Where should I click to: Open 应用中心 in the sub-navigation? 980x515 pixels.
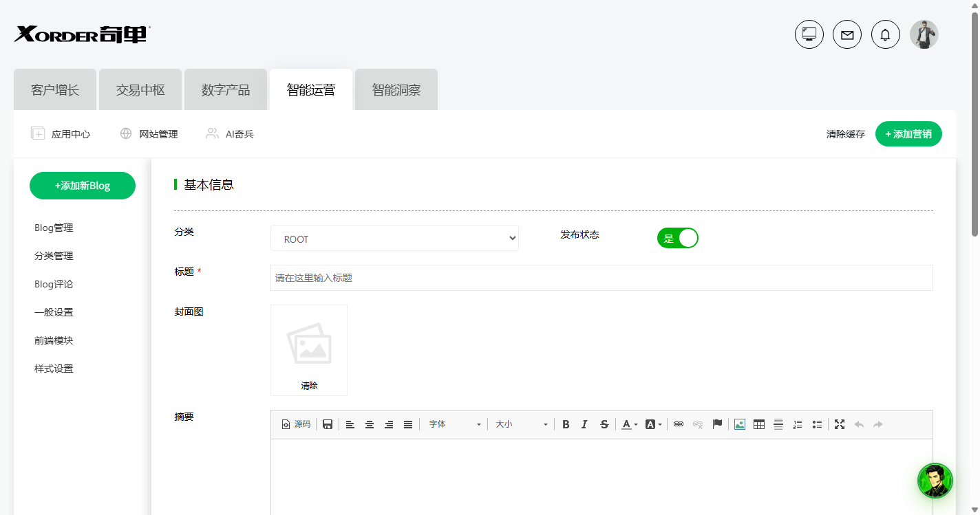click(x=71, y=134)
